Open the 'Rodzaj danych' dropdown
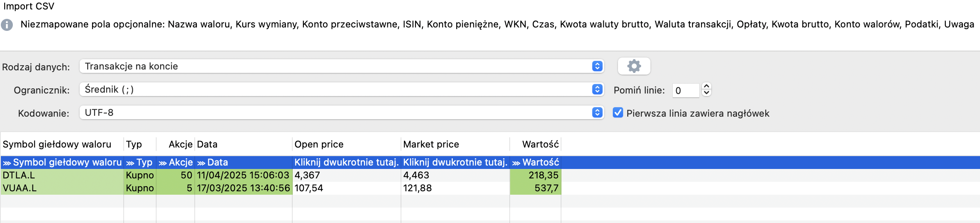The image size is (980, 223). pyautogui.click(x=341, y=66)
